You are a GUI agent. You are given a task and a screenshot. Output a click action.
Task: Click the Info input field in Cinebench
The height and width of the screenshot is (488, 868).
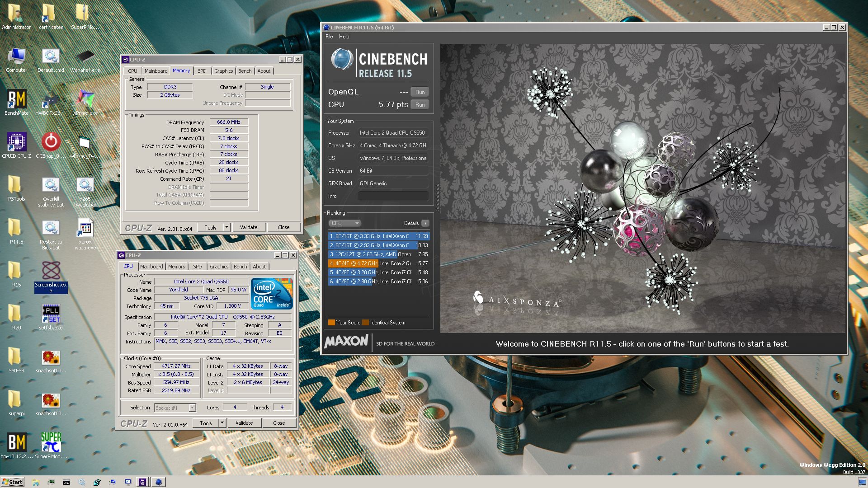[393, 196]
